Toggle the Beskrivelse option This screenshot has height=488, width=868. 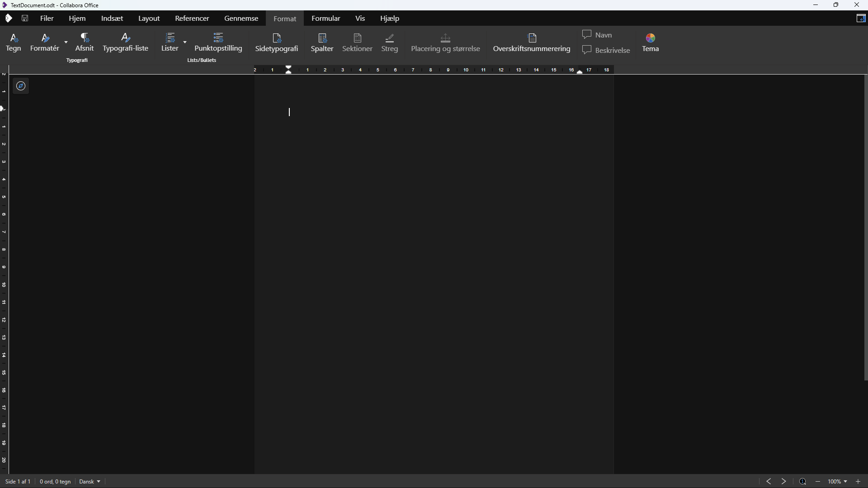coord(606,50)
